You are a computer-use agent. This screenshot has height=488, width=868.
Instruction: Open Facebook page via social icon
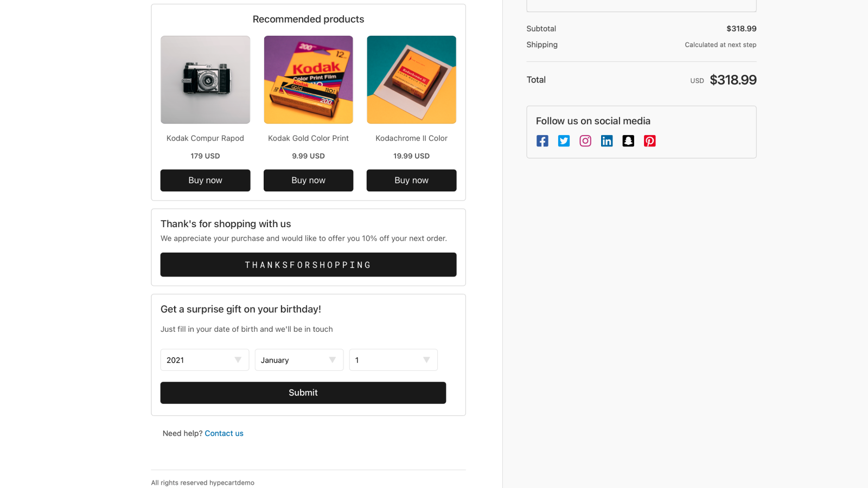(542, 140)
